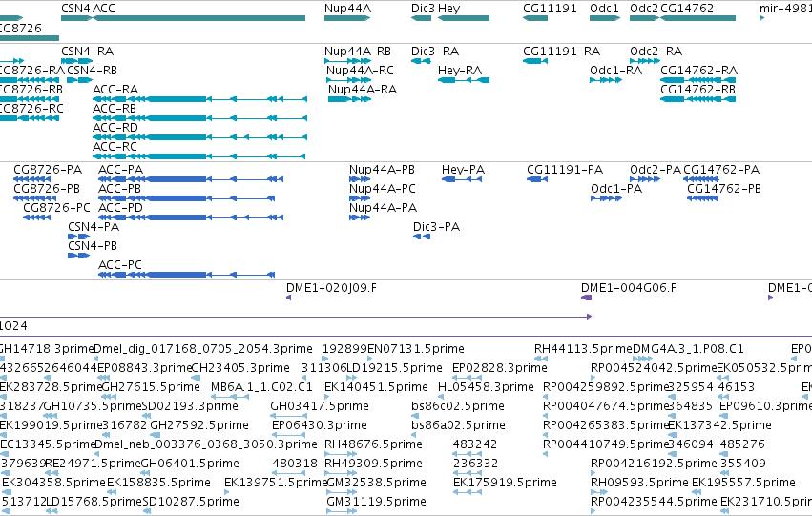The width and height of the screenshot is (812, 516).
Task: Select the ACC gene glyph
Action: 198,18
